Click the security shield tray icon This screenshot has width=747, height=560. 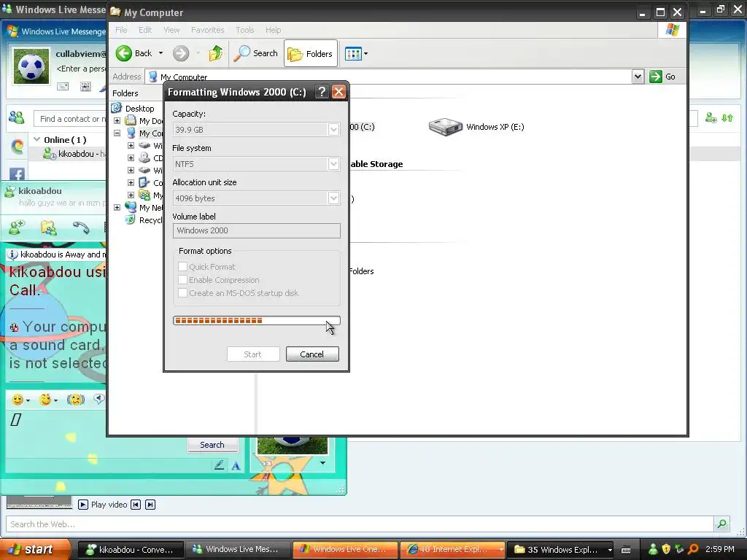(666, 549)
